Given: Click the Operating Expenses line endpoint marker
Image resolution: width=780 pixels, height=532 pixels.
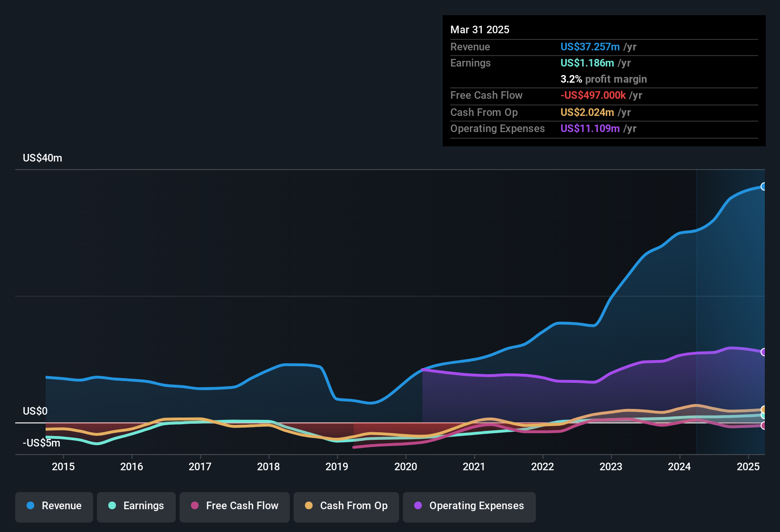Looking at the screenshot, I should point(763,352).
